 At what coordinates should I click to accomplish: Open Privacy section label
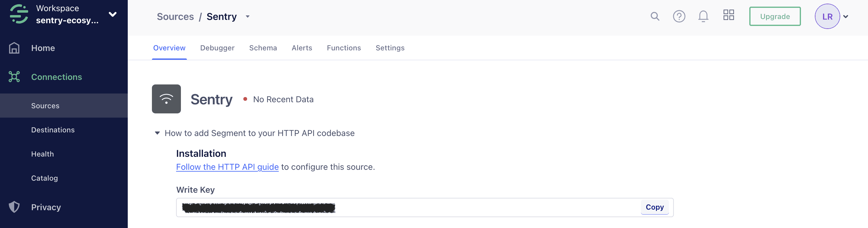coord(46,207)
